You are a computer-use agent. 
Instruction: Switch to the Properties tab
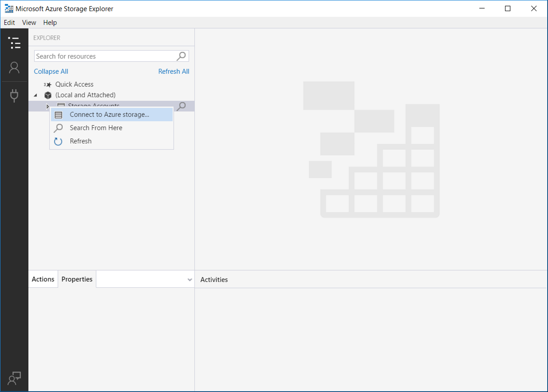click(77, 279)
